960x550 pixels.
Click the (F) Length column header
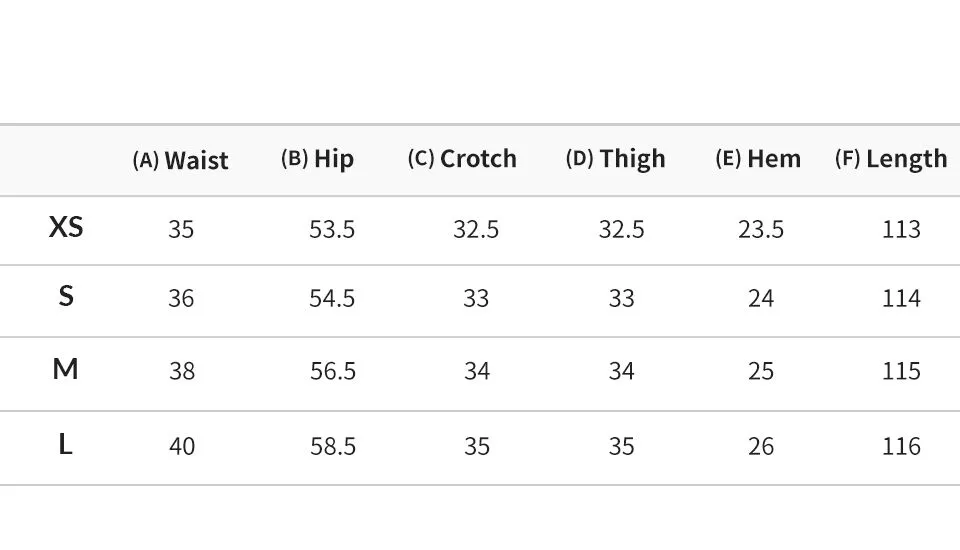[891, 159]
